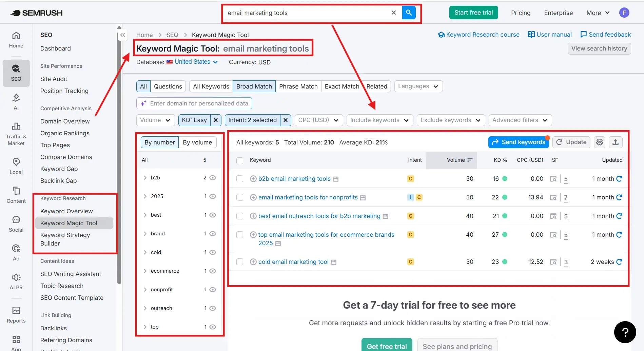Tick the select-all keywords checkbox
This screenshot has height=351, width=644.
(x=240, y=160)
